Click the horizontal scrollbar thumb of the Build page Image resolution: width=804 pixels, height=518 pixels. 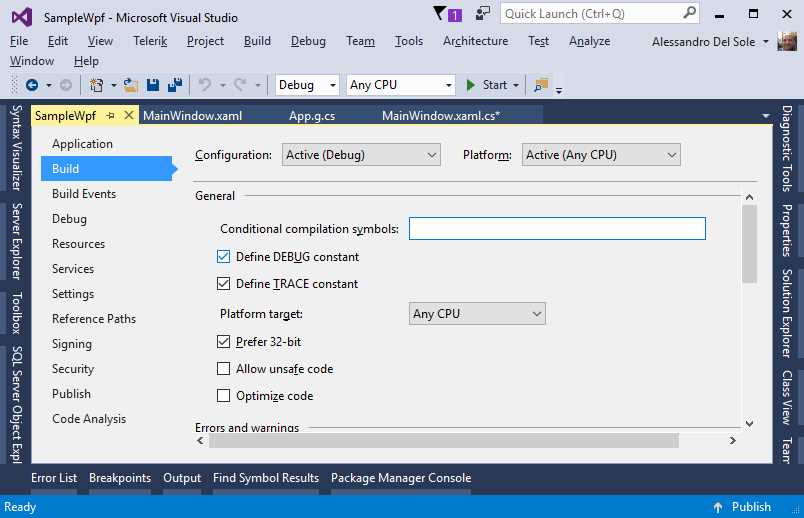click(444, 441)
